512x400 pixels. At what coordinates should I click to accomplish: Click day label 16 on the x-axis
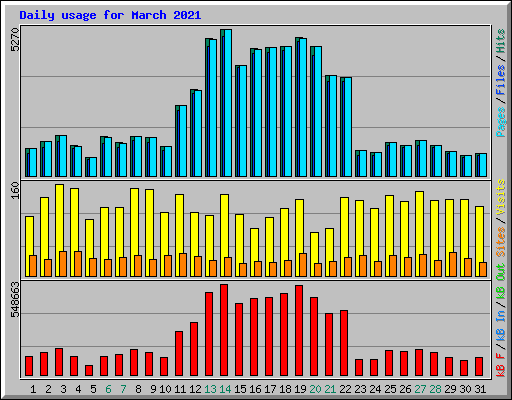[x=255, y=389]
